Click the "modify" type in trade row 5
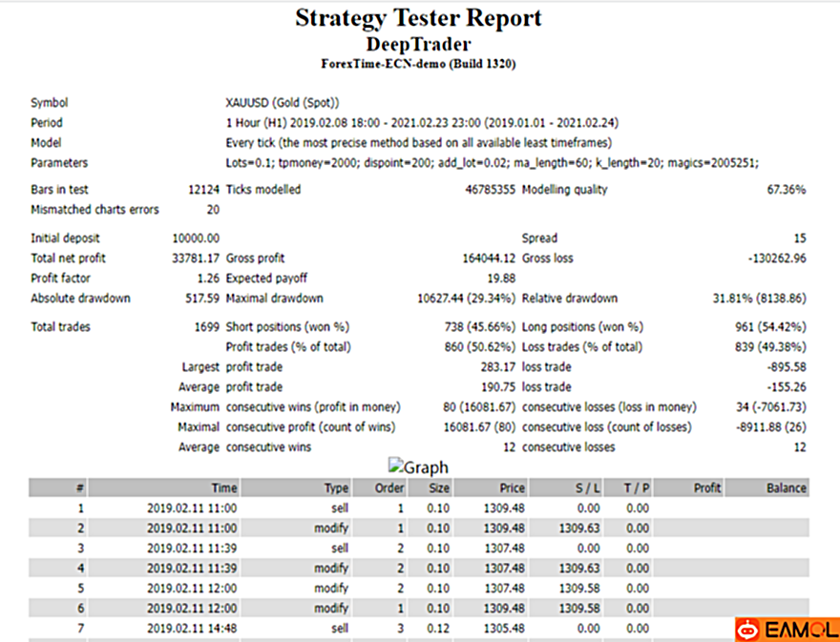The image size is (840, 642). [x=331, y=589]
